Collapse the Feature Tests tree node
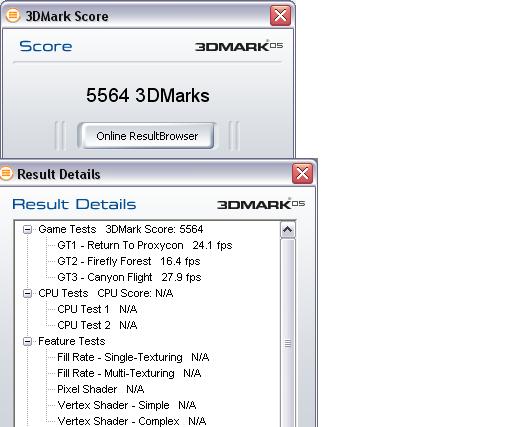Image resolution: width=512 pixels, height=427 pixels. (x=28, y=341)
